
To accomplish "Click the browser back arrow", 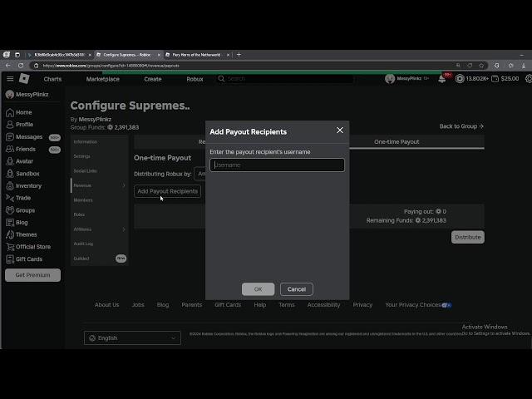I will [x=7, y=66].
